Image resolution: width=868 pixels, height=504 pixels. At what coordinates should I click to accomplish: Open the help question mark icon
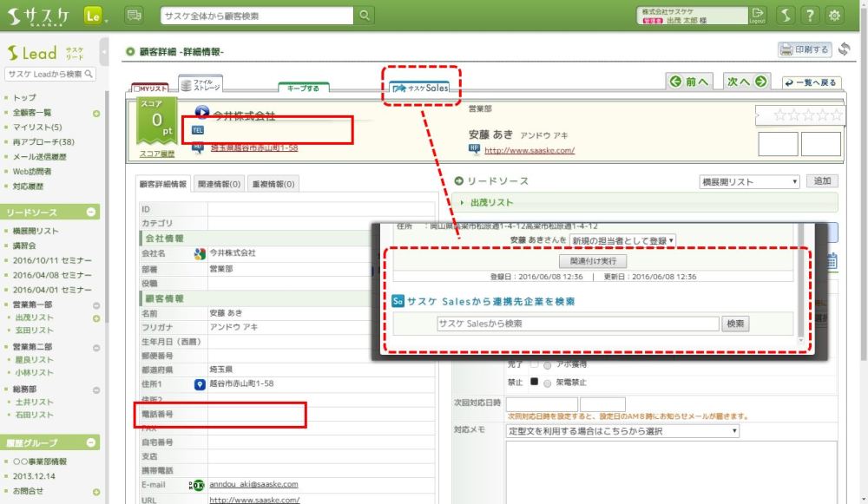[x=809, y=15]
